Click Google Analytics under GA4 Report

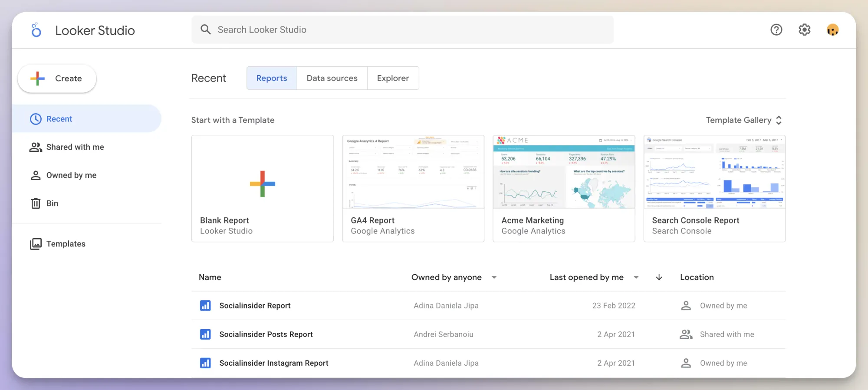(x=383, y=231)
